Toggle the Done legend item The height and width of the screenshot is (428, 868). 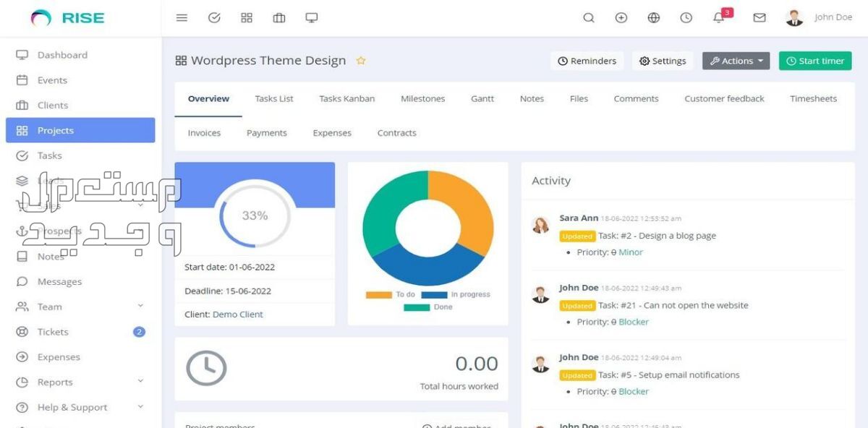click(428, 307)
